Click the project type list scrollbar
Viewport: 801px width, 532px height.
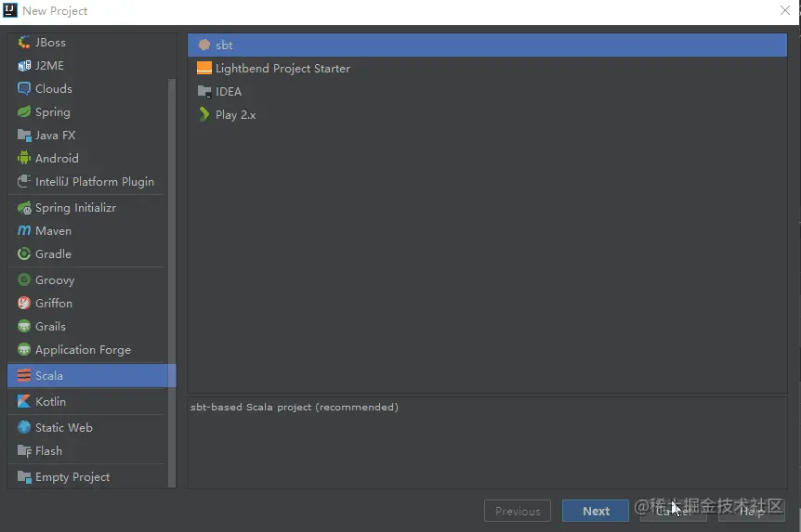pos(172,283)
